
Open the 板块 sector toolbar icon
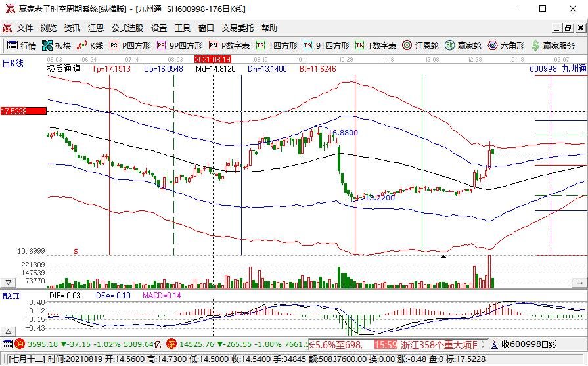(x=57, y=46)
